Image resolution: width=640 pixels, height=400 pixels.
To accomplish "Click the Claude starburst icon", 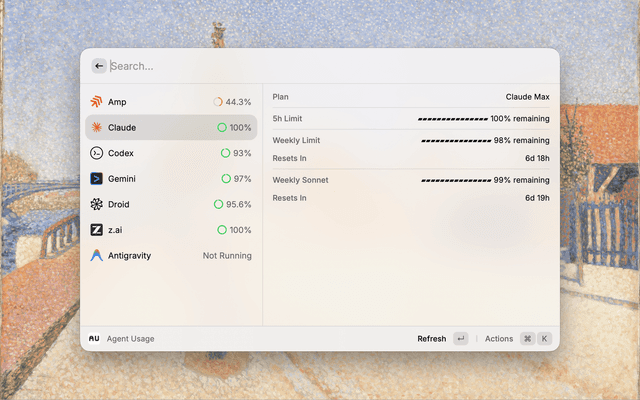I will pyautogui.click(x=96, y=128).
